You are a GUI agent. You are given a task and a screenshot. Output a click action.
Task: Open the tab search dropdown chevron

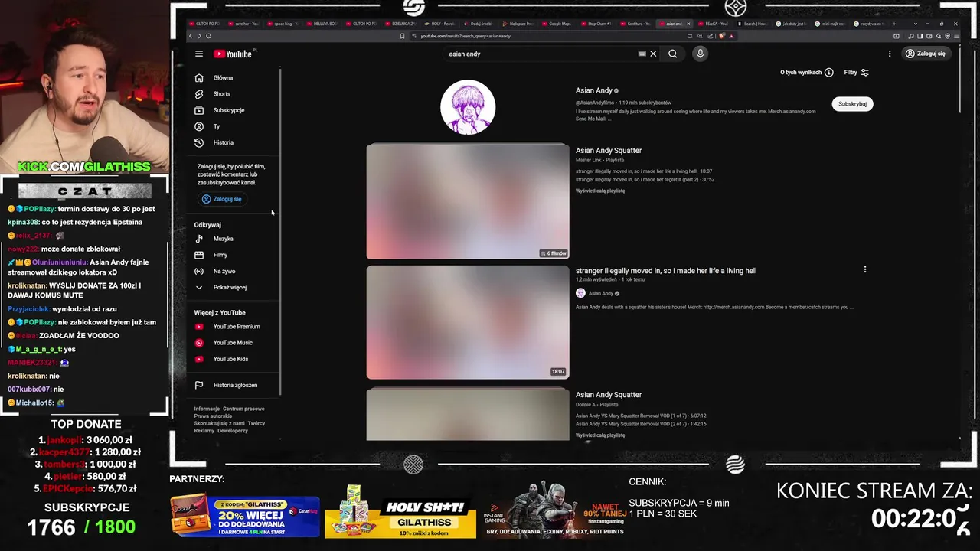[916, 24]
